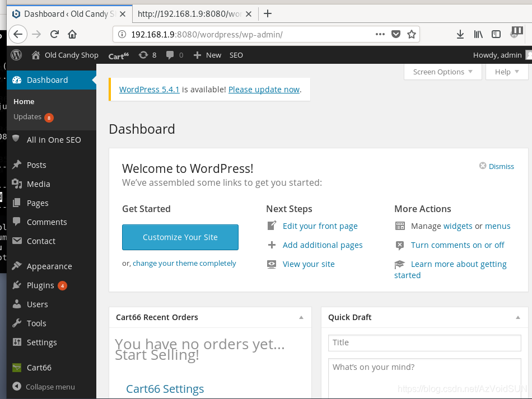Screen dimensions: 532x399
Task: Collapse the Quick Draft widget
Action: coord(518,318)
